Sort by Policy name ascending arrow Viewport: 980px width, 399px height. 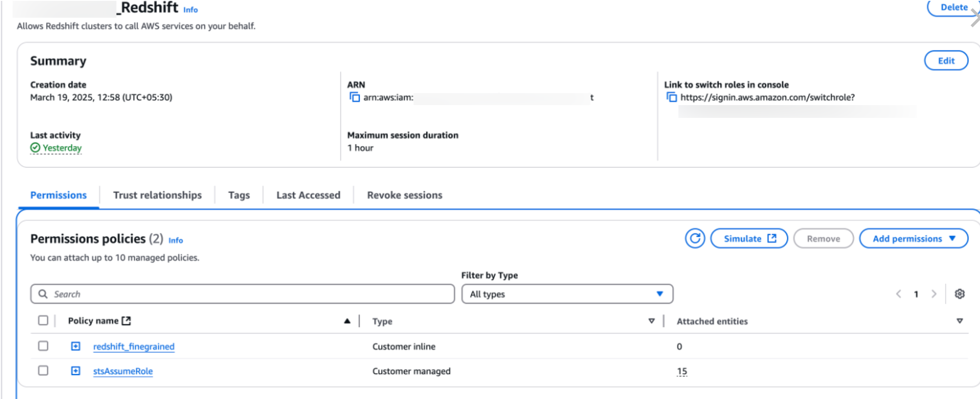(347, 321)
